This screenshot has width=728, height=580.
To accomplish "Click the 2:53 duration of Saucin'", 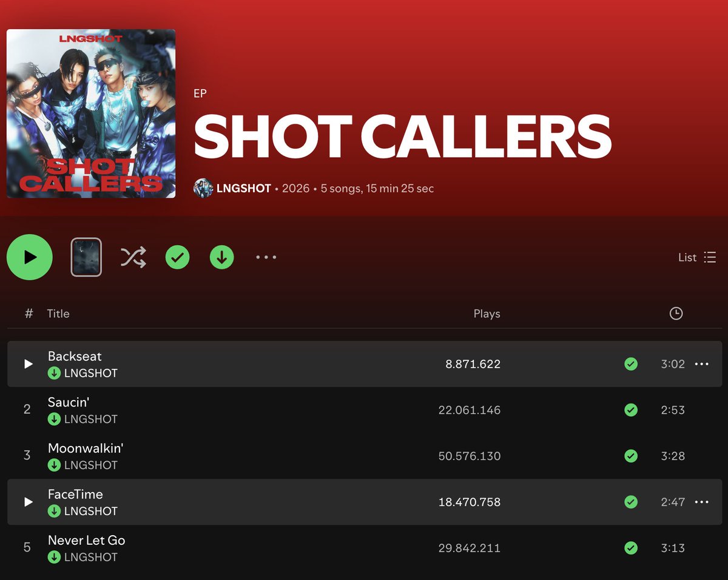I will 673,410.
